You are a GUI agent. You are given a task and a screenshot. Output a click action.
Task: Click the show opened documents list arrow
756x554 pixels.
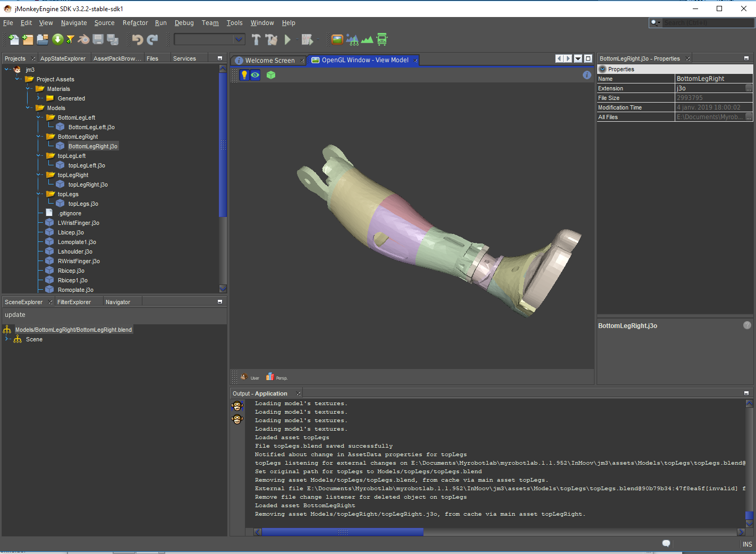tap(578, 58)
